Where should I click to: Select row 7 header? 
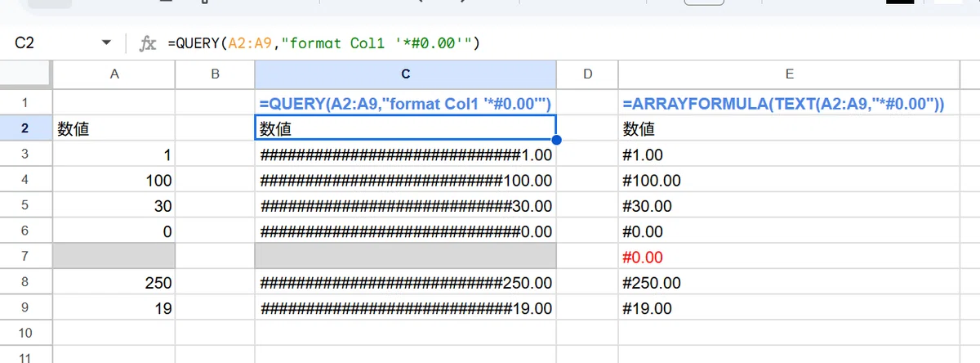point(25,257)
